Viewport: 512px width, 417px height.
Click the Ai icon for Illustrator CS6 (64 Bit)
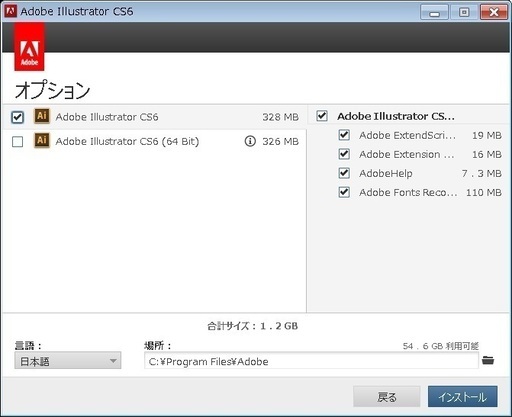point(42,140)
